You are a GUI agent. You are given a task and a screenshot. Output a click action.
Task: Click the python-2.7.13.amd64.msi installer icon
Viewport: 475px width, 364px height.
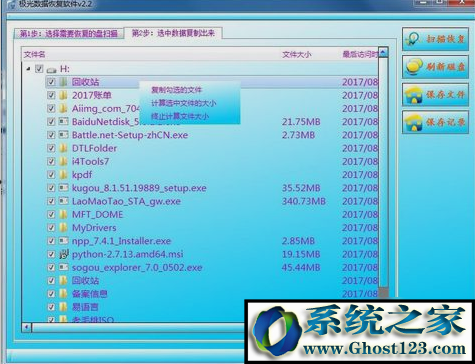pyautogui.click(x=63, y=254)
